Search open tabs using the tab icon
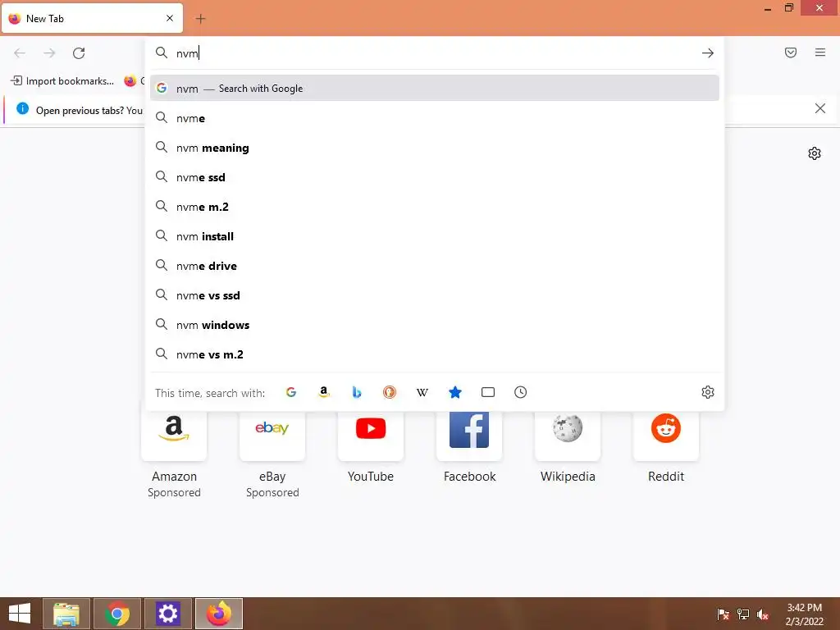The width and height of the screenshot is (840, 630). (488, 392)
